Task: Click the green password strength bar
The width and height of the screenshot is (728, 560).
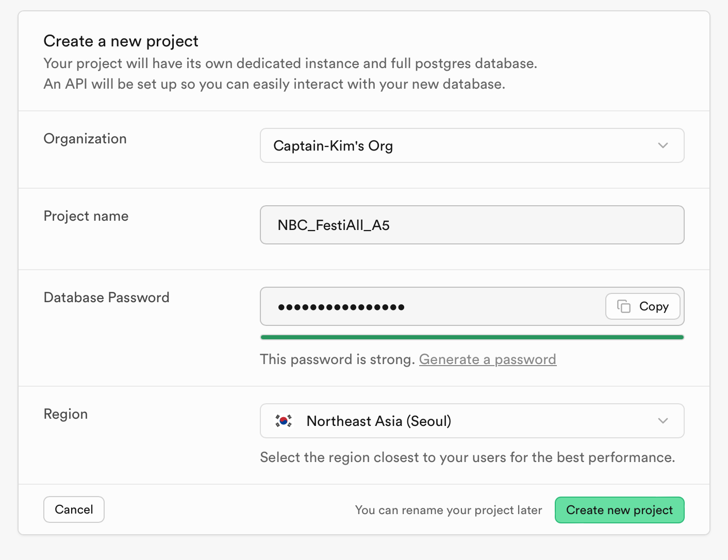Action: 472,337
